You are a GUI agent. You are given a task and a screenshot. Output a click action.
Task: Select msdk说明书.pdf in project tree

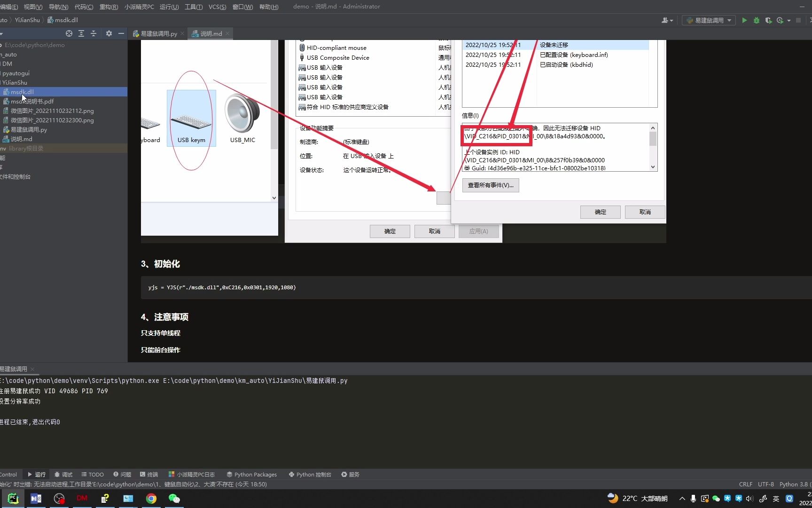(x=63, y=101)
